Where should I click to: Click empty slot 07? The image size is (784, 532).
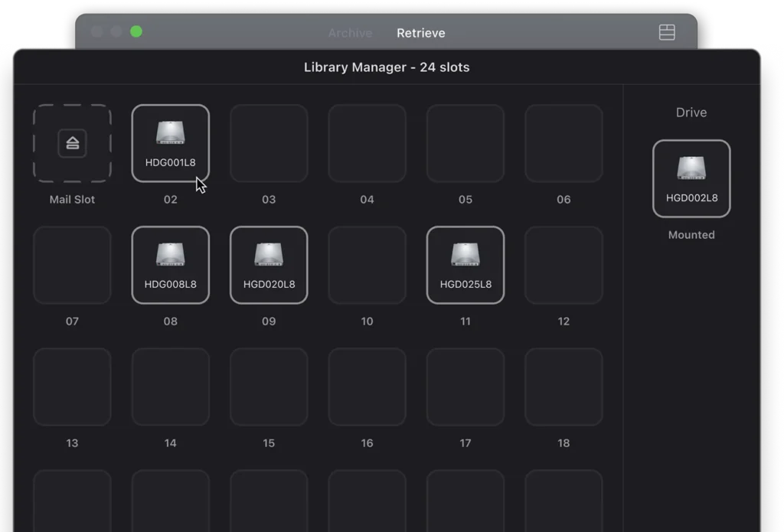[72, 265]
